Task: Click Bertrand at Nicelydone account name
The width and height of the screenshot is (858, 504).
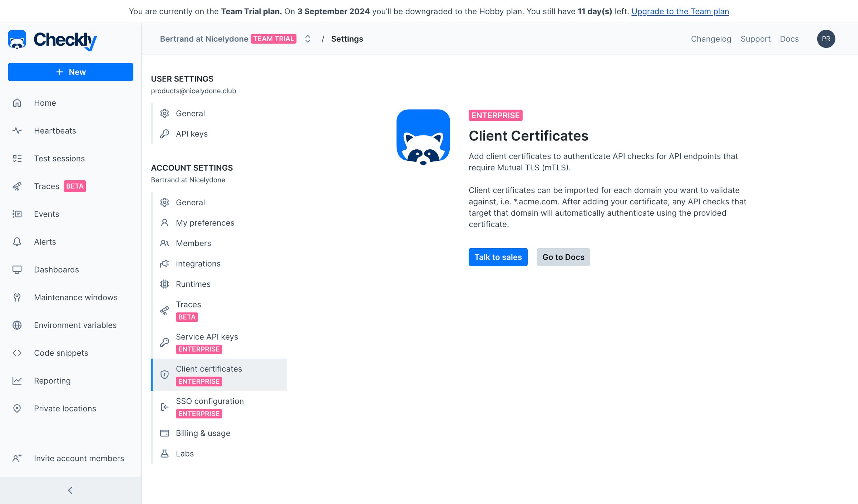Action: point(204,39)
